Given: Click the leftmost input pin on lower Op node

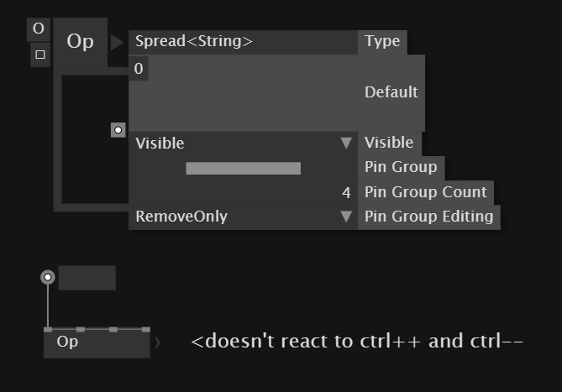Looking at the screenshot, I should point(48,330).
